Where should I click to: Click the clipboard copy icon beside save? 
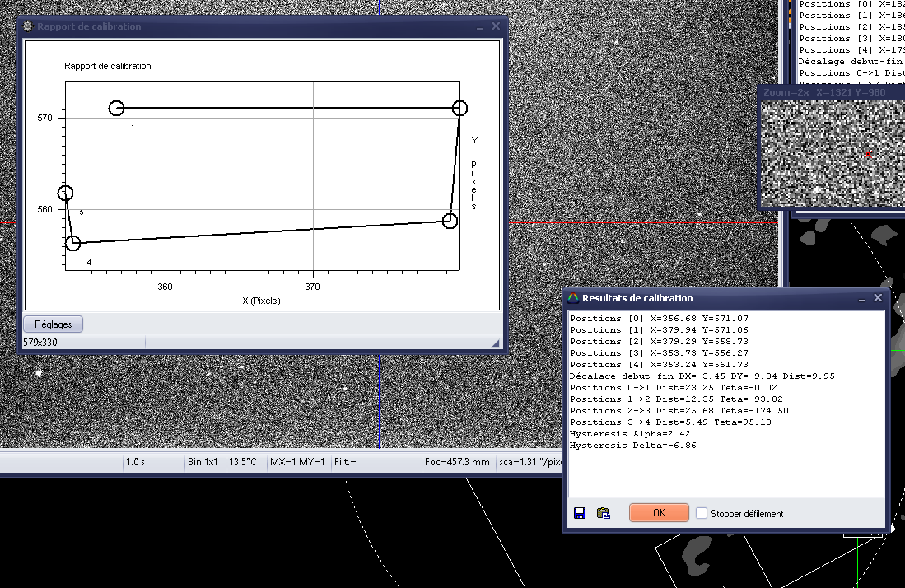click(604, 513)
